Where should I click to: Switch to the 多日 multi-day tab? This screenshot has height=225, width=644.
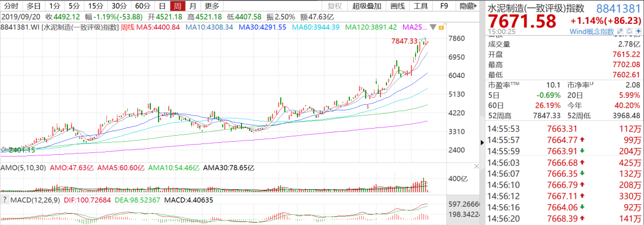(33, 6)
